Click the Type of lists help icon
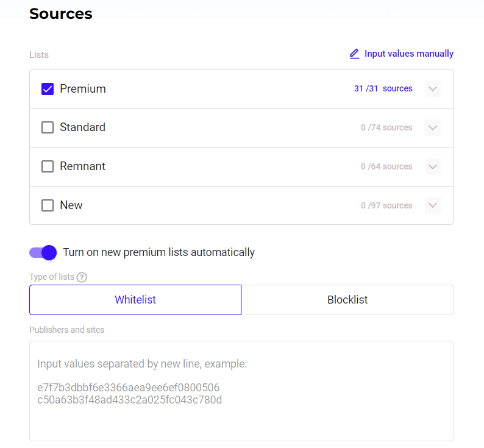This screenshot has width=484, height=448. [x=82, y=277]
